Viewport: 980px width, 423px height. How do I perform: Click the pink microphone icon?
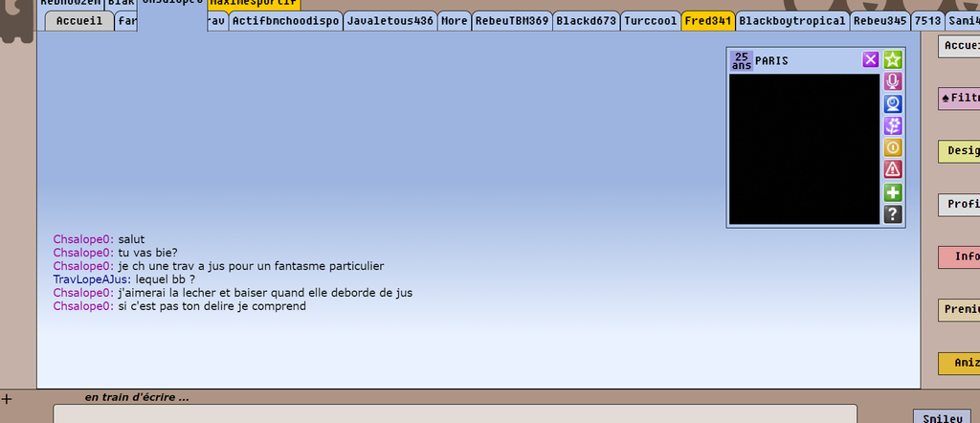893,82
